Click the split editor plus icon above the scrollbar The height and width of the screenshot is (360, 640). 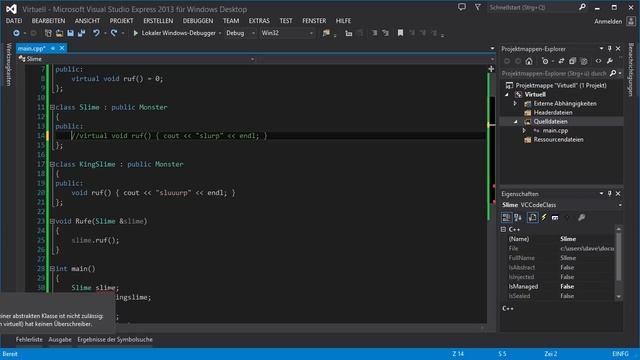pos(491,69)
